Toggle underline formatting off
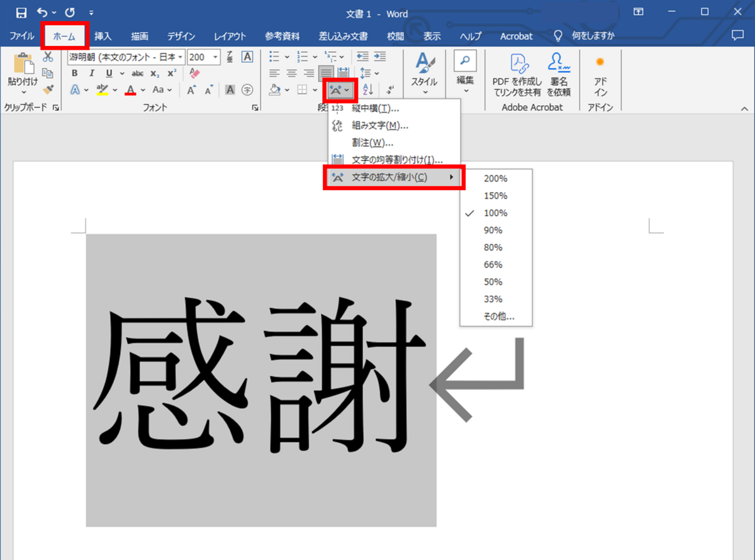 point(109,73)
